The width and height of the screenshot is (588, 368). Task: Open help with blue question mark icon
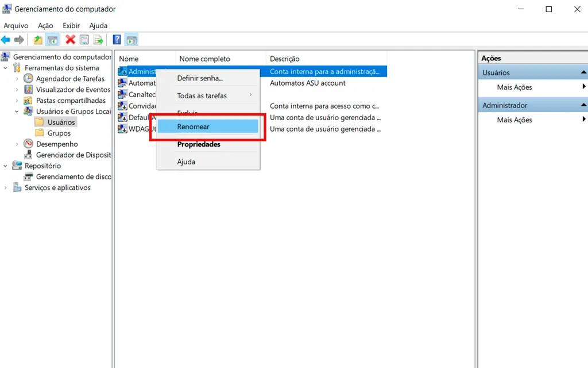point(117,40)
